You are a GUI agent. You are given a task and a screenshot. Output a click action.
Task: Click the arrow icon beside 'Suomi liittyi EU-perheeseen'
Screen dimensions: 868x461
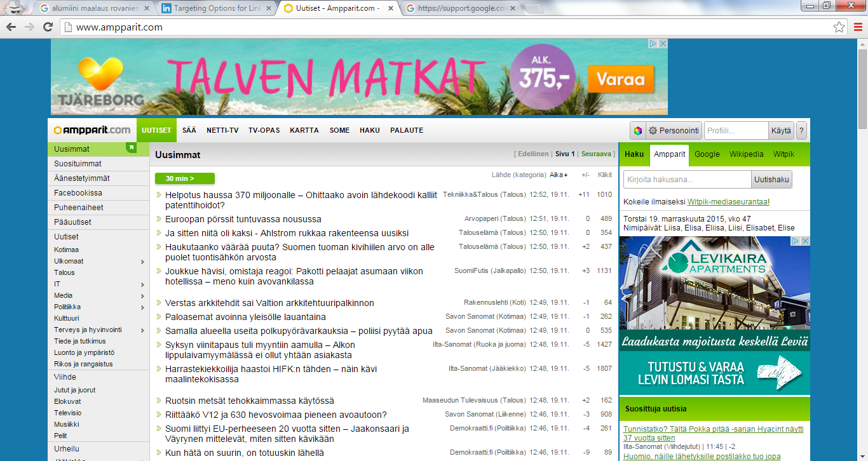click(159, 429)
